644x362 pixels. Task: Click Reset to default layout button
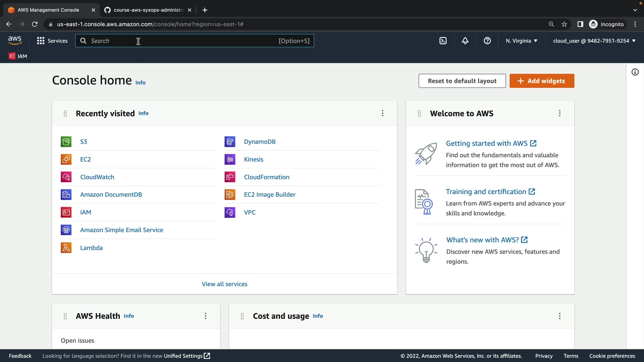point(462,81)
